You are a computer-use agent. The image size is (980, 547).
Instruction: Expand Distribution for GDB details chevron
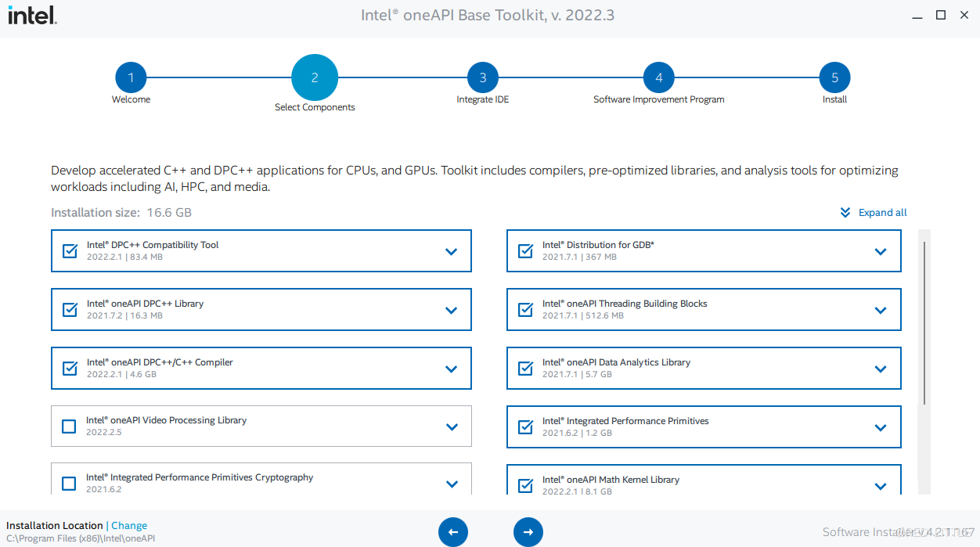pos(881,251)
